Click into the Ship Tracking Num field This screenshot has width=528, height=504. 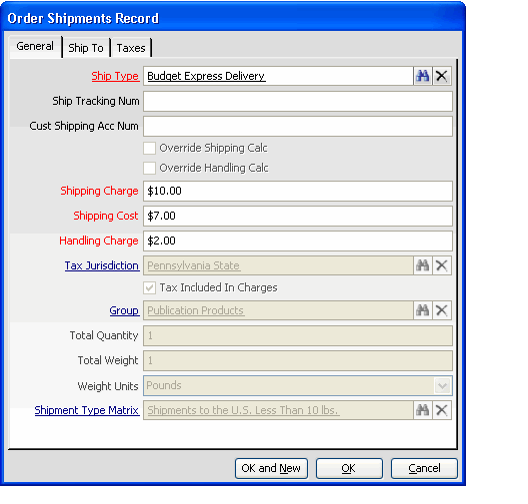(x=298, y=101)
